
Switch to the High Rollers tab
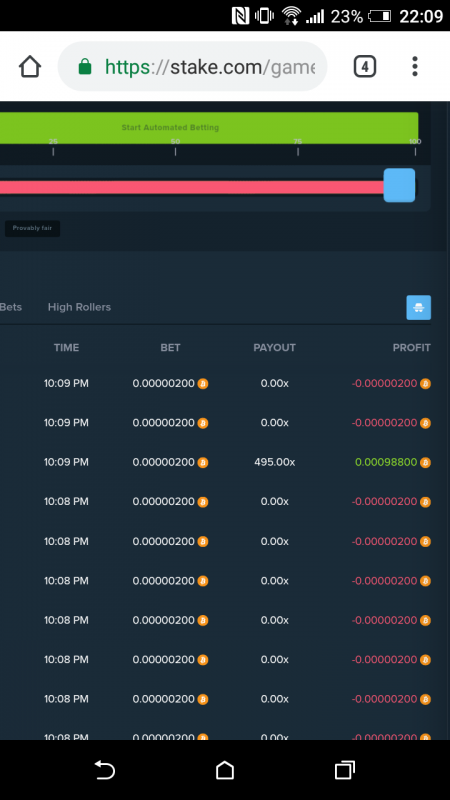pos(79,307)
